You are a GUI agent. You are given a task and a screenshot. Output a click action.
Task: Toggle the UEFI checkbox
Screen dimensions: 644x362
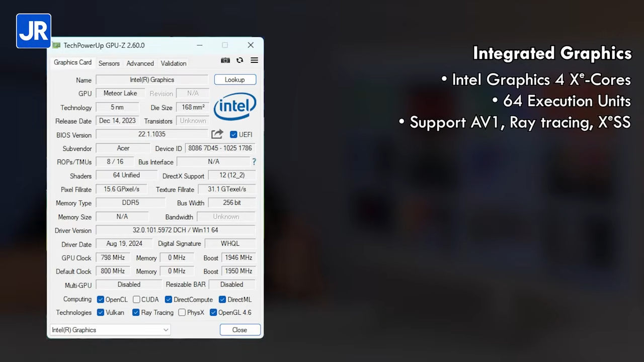(233, 135)
